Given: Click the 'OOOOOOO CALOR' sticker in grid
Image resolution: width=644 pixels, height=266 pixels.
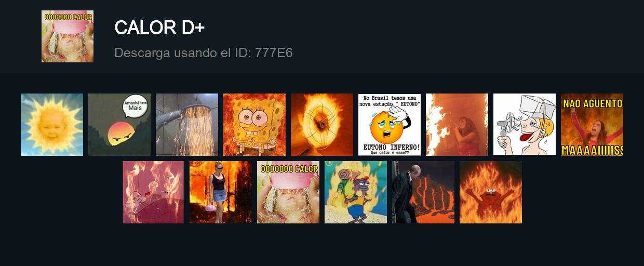Looking at the screenshot, I should (288, 192).
